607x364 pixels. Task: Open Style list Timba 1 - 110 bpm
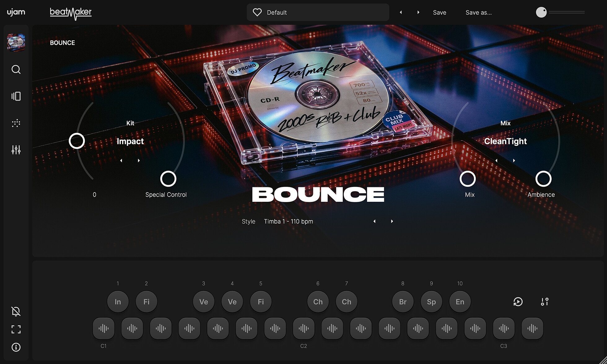(288, 221)
